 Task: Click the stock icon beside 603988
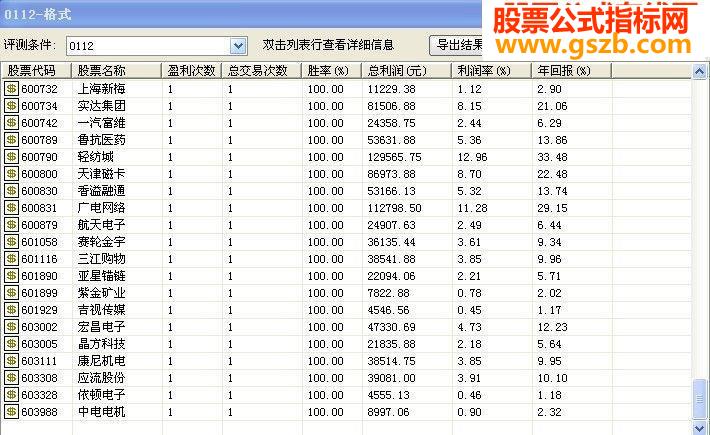tap(11, 412)
